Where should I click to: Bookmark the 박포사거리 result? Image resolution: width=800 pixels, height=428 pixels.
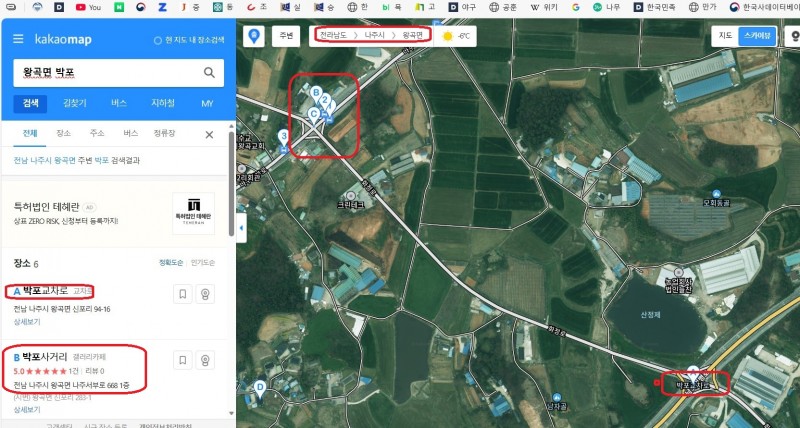pyautogui.click(x=183, y=360)
